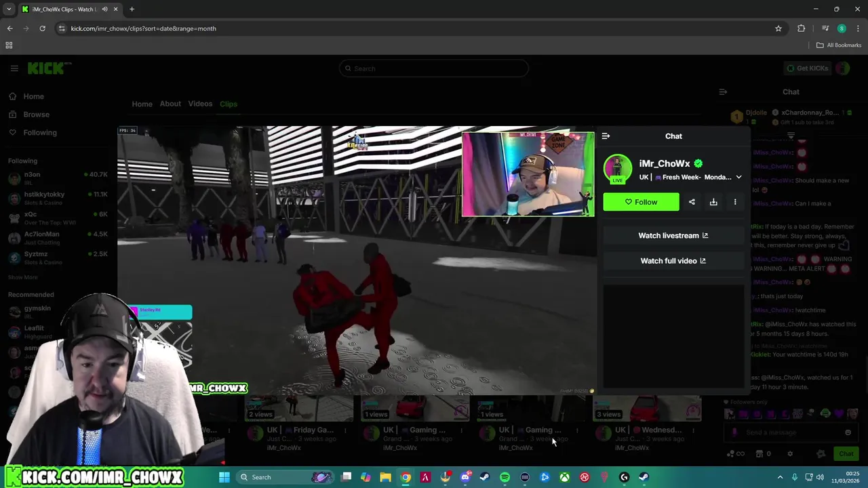
Task: Click the Windows taskbar Search box
Action: point(285,477)
